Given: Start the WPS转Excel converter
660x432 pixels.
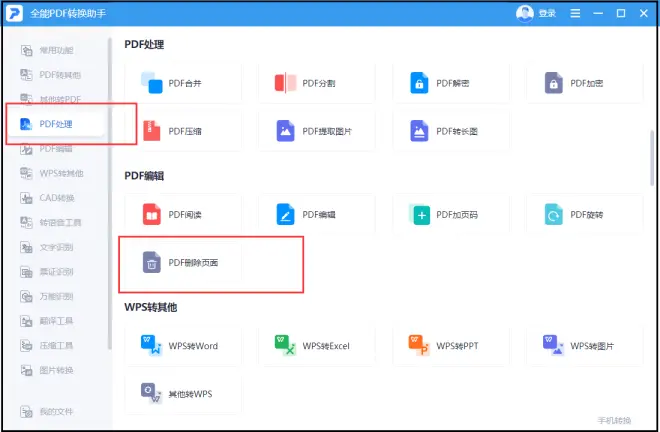Looking at the screenshot, I should point(317,346).
